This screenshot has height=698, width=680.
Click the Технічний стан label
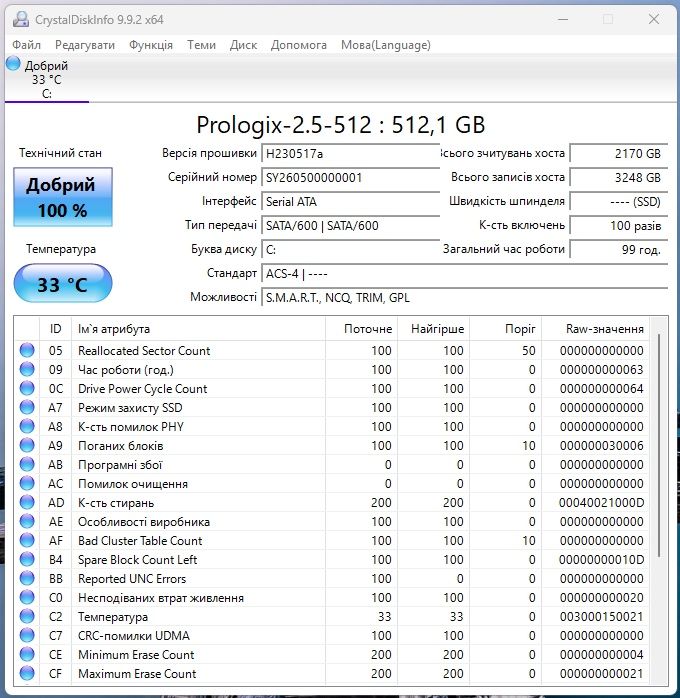pos(61,153)
